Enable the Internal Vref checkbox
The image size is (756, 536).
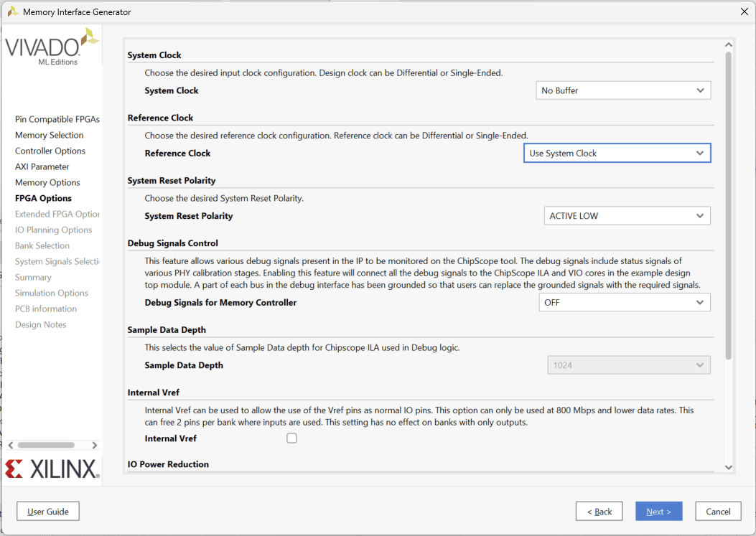click(x=291, y=438)
